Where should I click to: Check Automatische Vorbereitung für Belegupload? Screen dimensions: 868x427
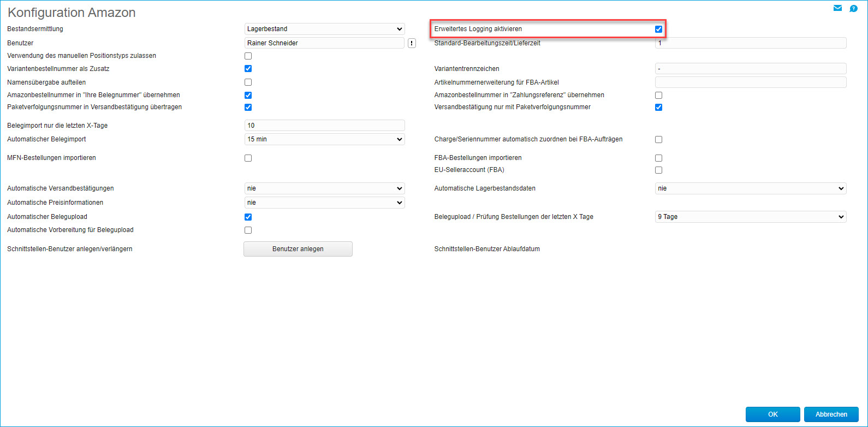(x=248, y=230)
